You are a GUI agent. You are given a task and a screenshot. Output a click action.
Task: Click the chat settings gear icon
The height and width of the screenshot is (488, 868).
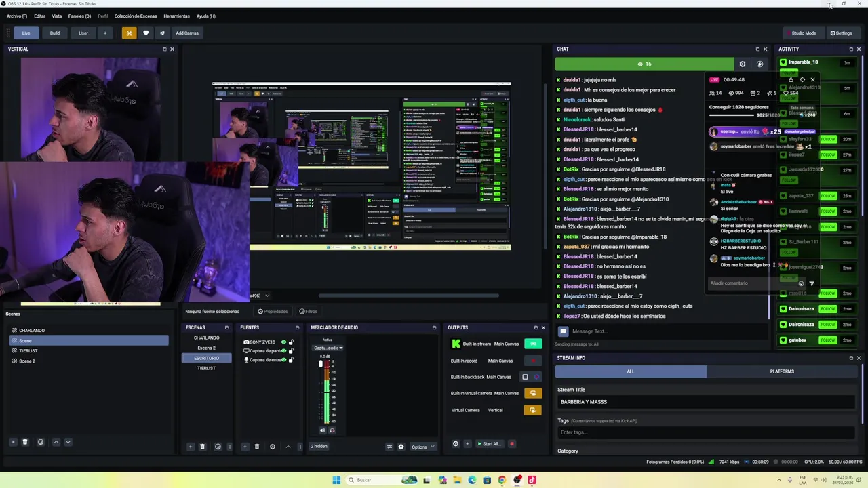743,64
